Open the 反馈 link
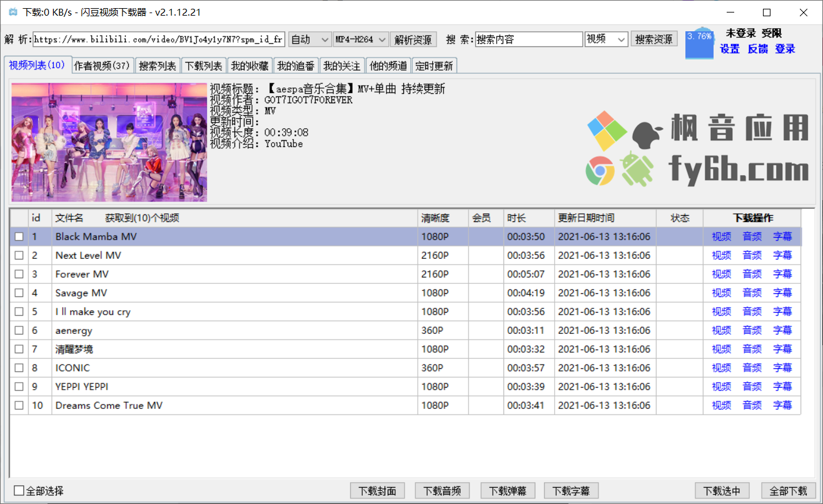Screen dimensions: 823x504 [758, 49]
